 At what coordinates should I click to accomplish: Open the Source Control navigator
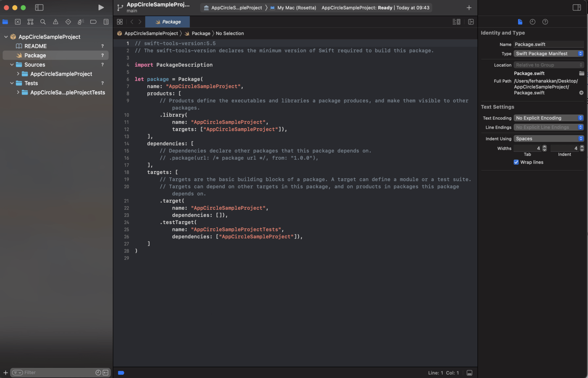tap(18, 22)
